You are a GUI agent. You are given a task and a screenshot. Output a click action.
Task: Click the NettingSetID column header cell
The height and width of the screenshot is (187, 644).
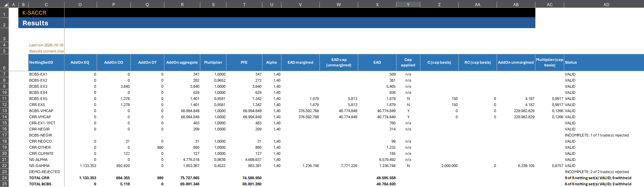(46, 62)
